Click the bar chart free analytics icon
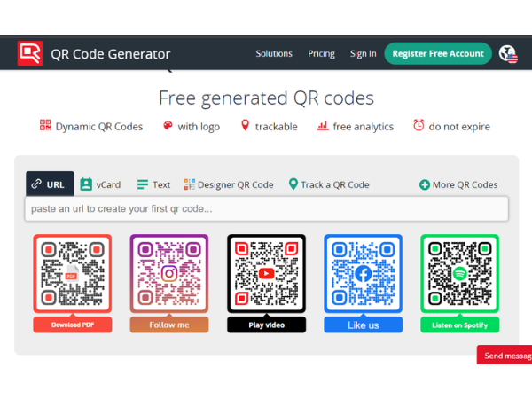532x399 pixels. (323, 126)
